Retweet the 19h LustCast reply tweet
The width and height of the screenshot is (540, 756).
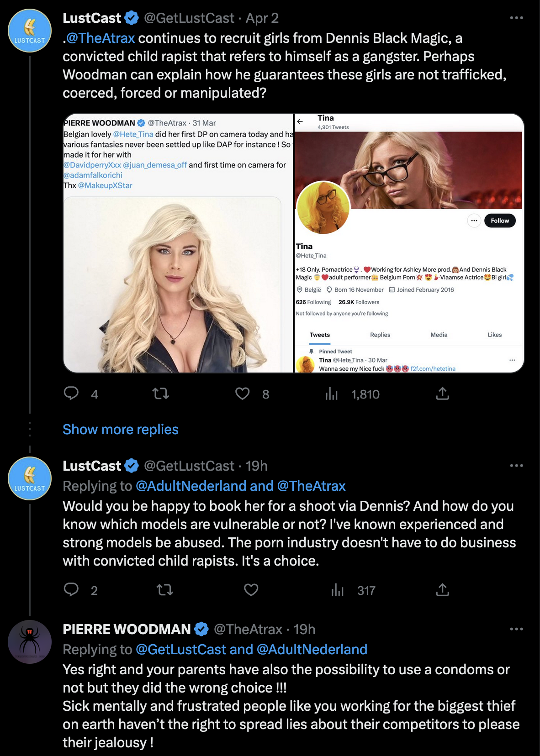pos(165,590)
